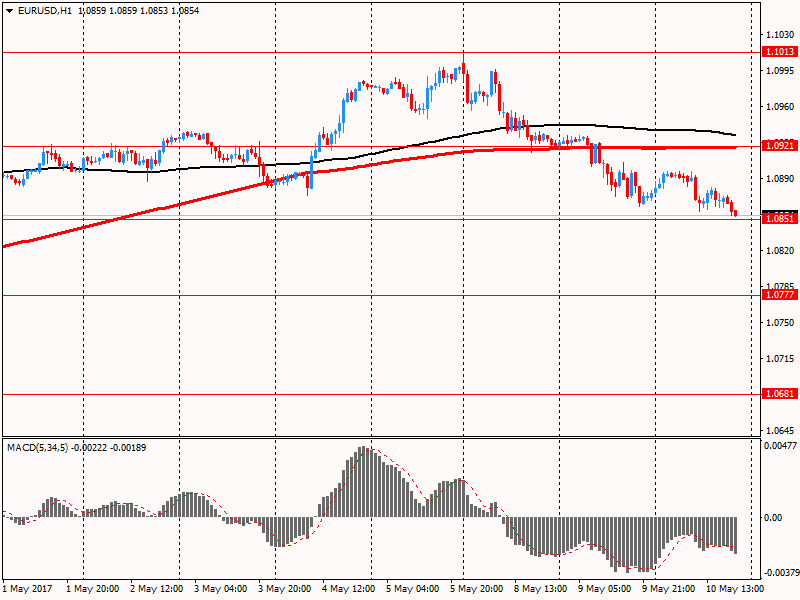Click the 8 May 13:00 time label
Image resolution: width=800 pixels, height=600 pixels.
pyautogui.click(x=540, y=589)
